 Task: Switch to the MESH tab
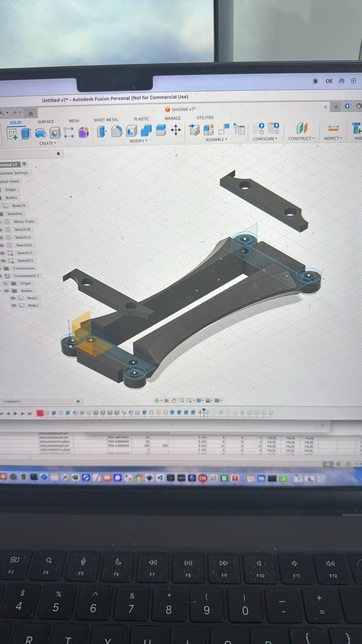point(74,121)
